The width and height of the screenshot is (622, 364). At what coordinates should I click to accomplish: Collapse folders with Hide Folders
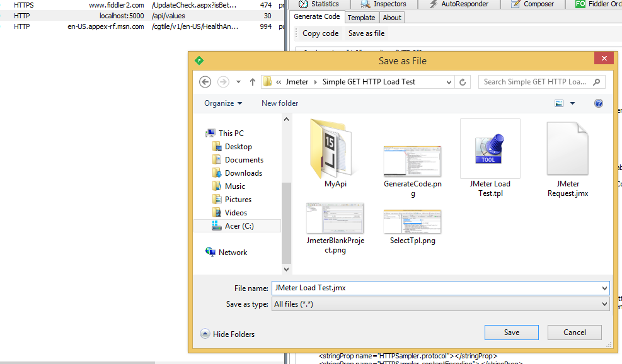227,334
